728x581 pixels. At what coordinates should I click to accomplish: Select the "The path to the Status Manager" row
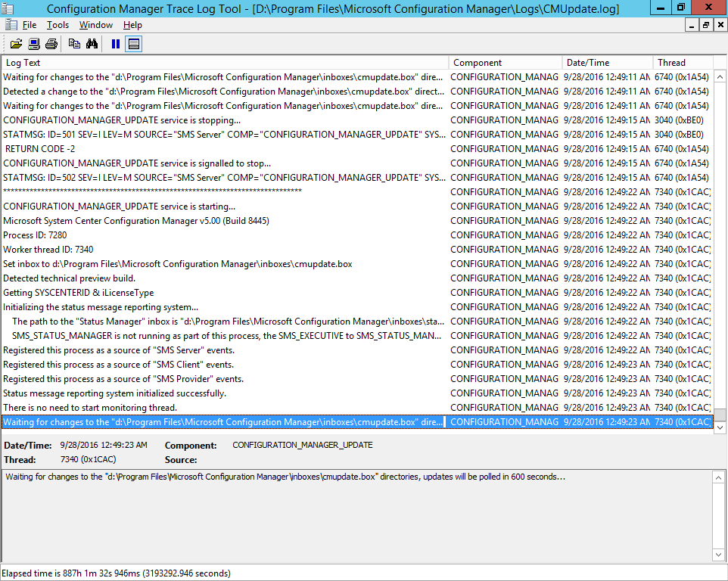[357, 322]
